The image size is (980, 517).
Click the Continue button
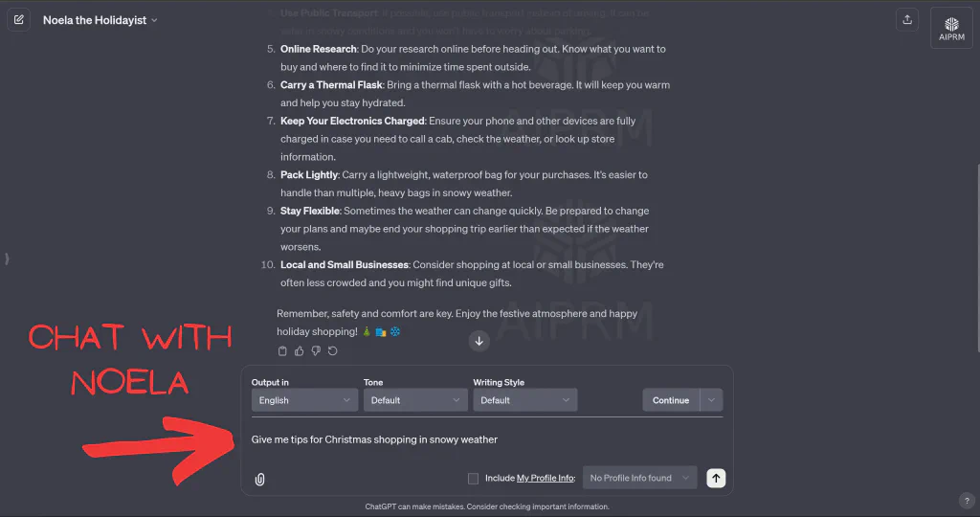[671, 400]
